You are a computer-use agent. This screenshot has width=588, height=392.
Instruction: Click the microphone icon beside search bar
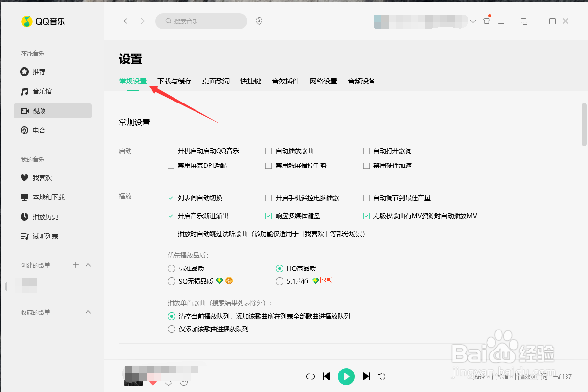(259, 21)
